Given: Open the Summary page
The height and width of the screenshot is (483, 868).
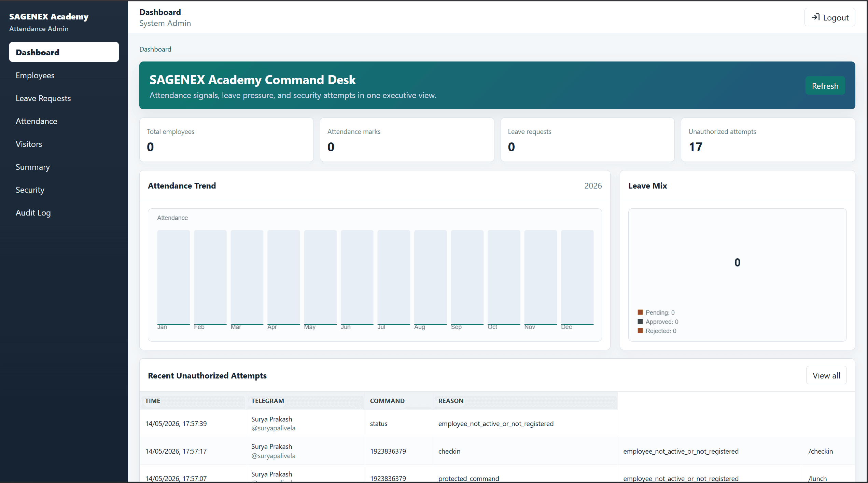Looking at the screenshot, I should (x=64, y=167).
